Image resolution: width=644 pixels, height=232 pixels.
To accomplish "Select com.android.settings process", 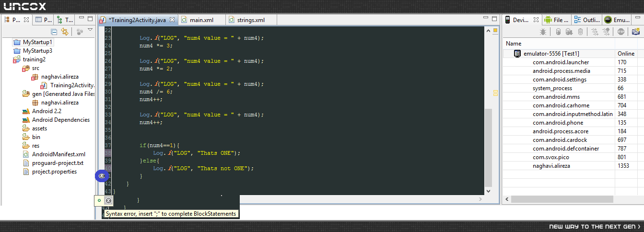I will tap(574, 80).
